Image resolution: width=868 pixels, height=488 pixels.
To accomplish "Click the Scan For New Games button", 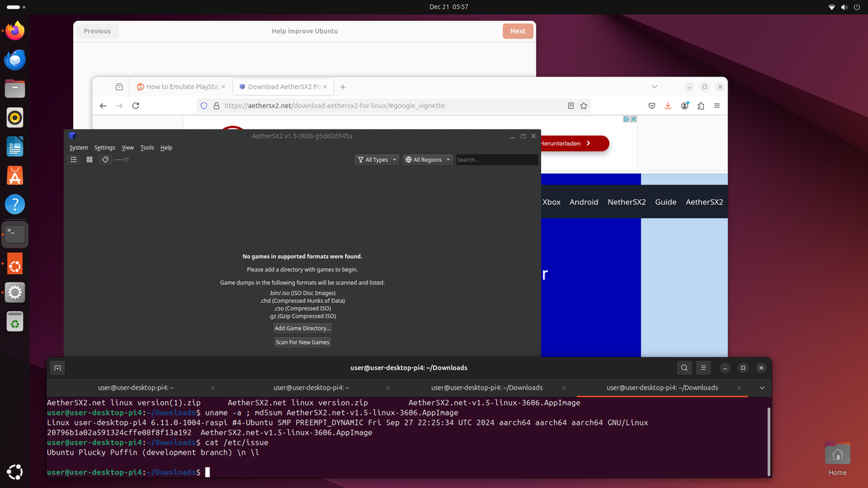I will pyautogui.click(x=302, y=342).
